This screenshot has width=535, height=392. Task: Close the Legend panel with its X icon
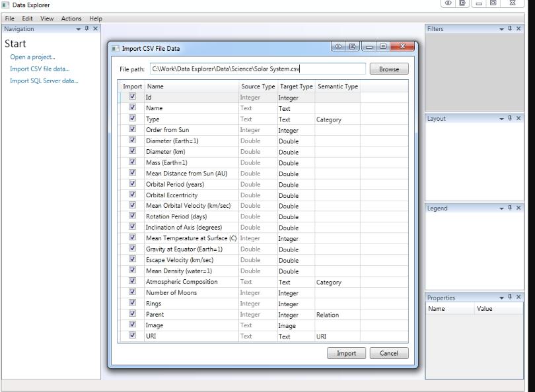point(520,209)
